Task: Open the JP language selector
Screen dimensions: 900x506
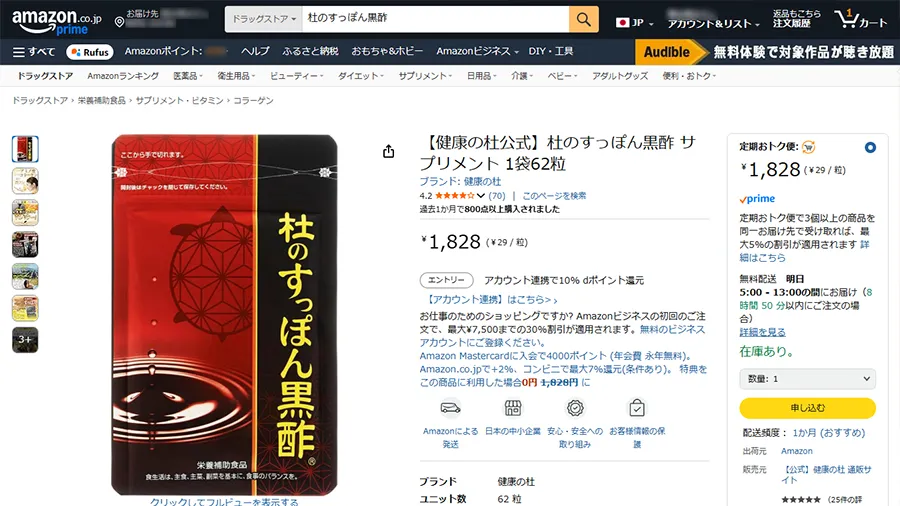Action: point(634,23)
